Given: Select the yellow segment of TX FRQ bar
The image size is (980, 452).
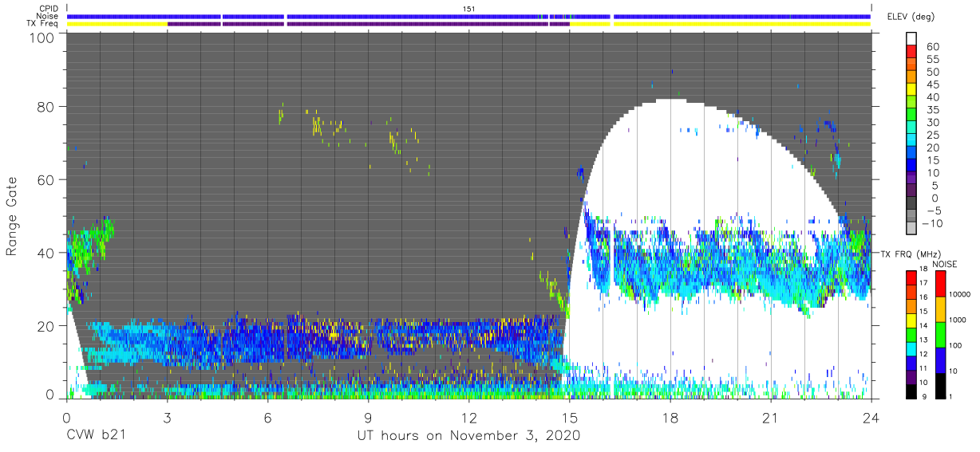Looking at the screenshot, I should [911, 320].
